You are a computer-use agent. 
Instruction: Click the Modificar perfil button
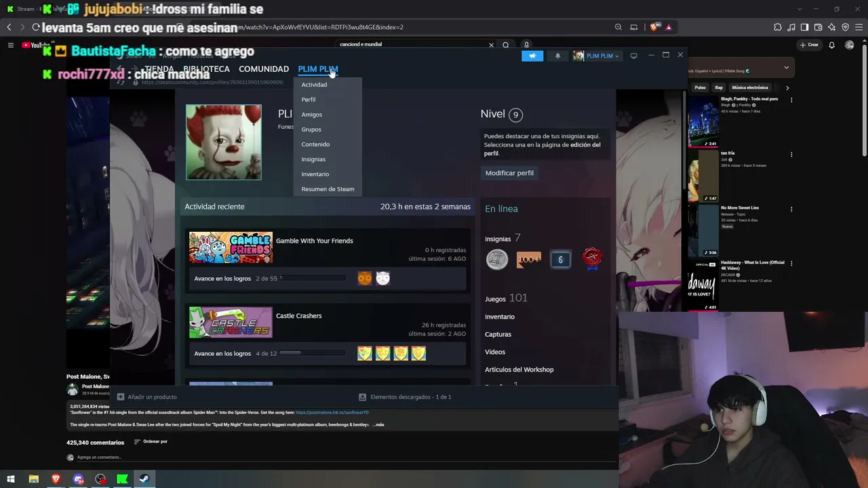point(509,173)
